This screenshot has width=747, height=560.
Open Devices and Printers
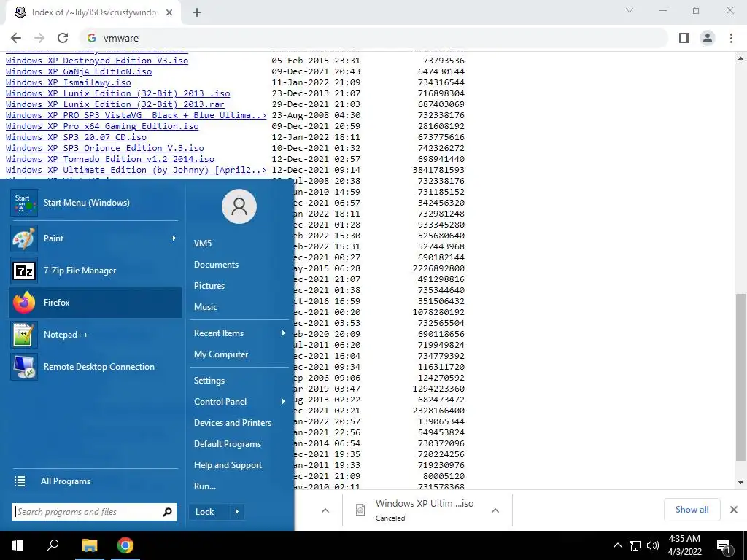[x=233, y=423]
